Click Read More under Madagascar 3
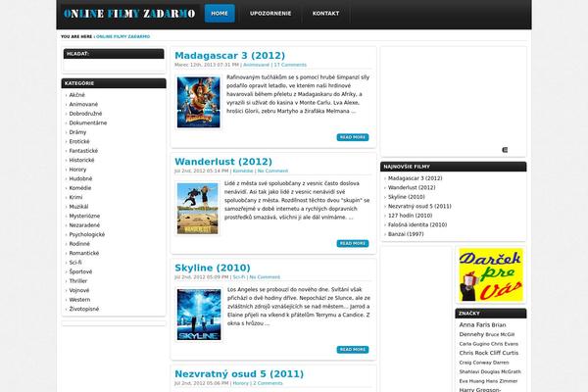588x392 pixels. tap(353, 137)
